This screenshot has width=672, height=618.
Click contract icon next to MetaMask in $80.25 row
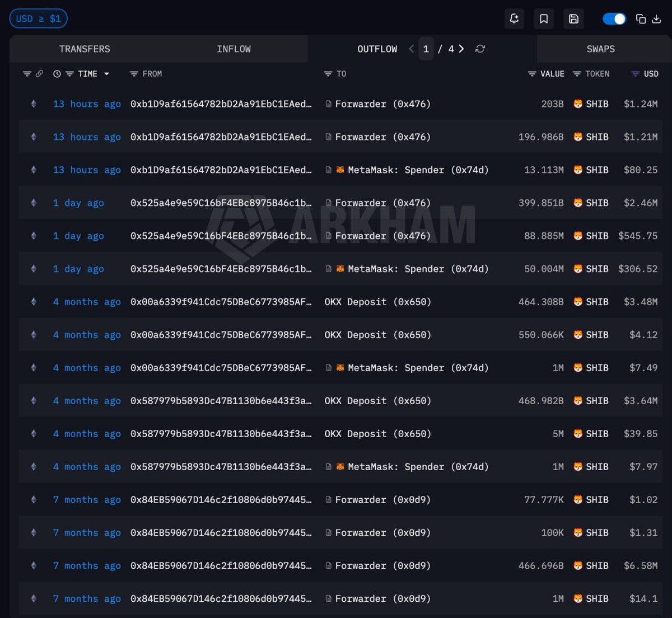tap(328, 170)
